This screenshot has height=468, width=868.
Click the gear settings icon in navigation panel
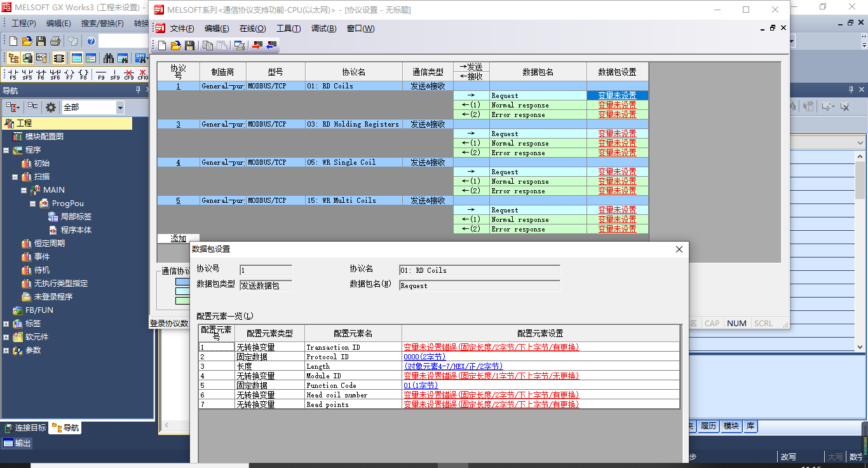click(x=51, y=107)
